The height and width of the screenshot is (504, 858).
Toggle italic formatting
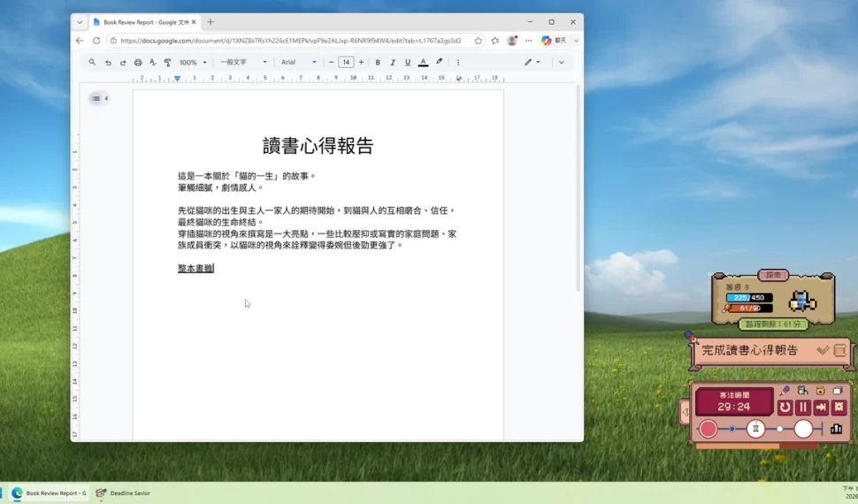[393, 63]
